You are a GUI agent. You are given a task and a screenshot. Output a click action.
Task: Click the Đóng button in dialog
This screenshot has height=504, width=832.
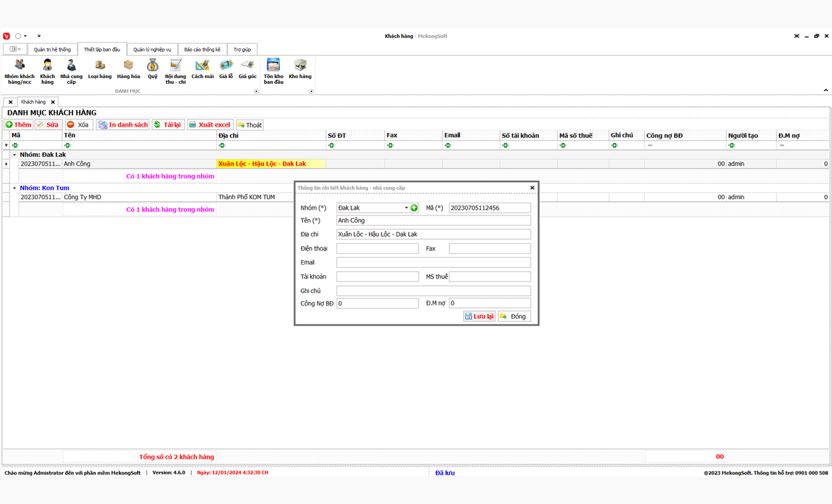514,316
